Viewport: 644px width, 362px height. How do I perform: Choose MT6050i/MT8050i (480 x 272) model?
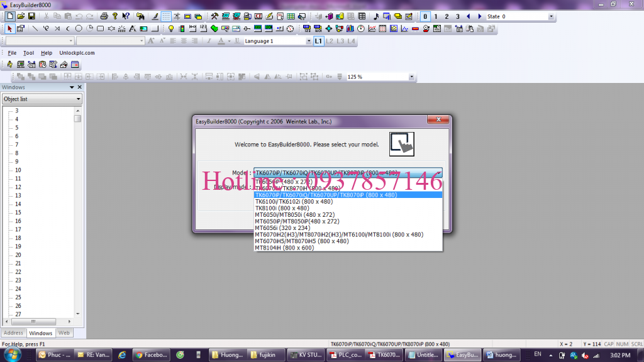[348, 215]
